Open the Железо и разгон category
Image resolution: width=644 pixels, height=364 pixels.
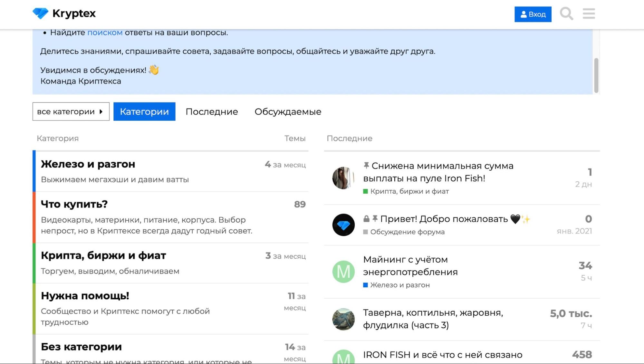coord(88,164)
